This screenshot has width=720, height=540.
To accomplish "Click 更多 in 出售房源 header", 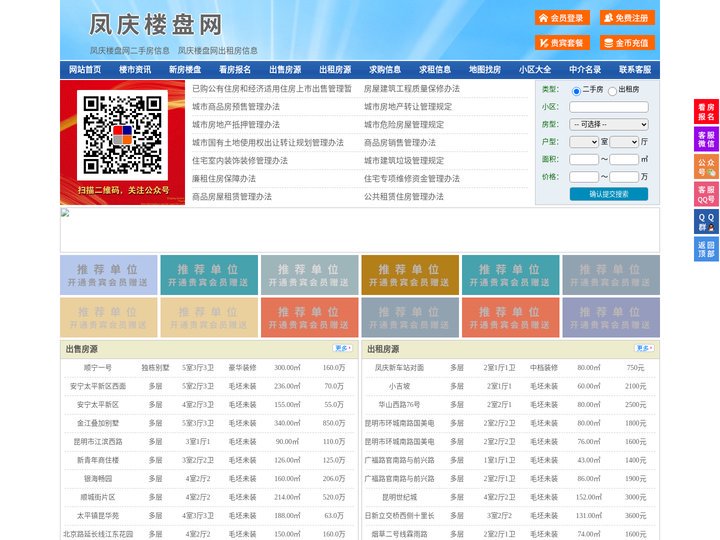I will tap(343, 349).
